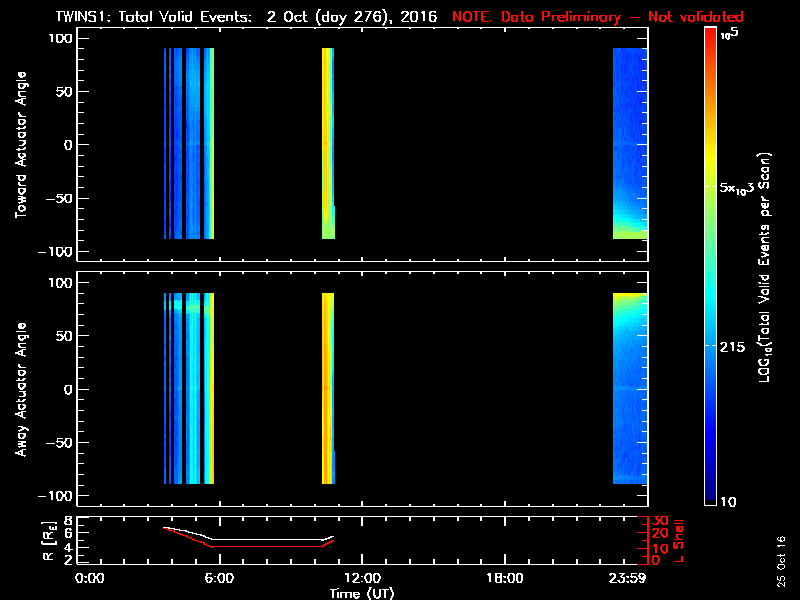Image resolution: width=800 pixels, height=600 pixels.
Task: Click the dark blue bottom of the colorbar
Action: pyautogui.click(x=710, y=497)
